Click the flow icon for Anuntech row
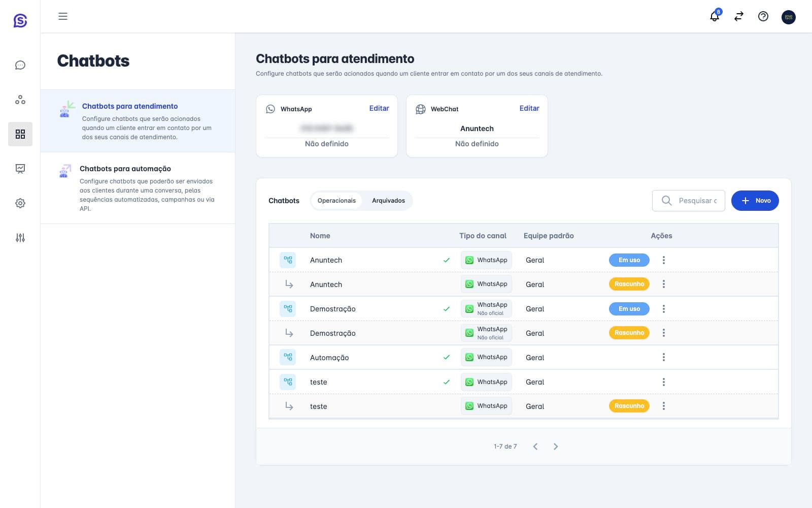812x508 pixels. pos(288,260)
